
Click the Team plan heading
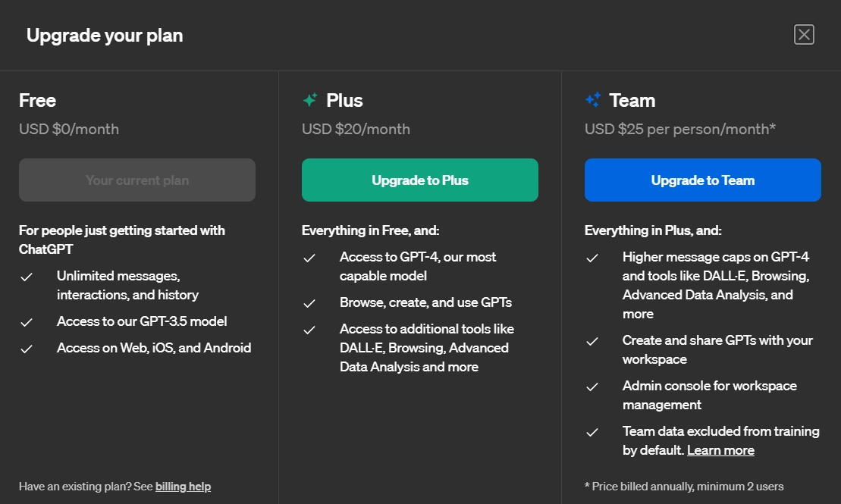pos(632,100)
